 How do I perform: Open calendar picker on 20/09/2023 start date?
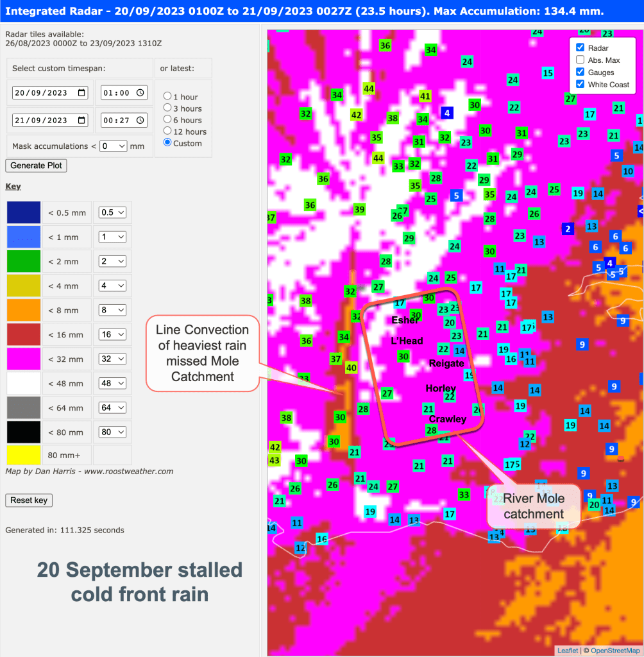pyautogui.click(x=82, y=93)
